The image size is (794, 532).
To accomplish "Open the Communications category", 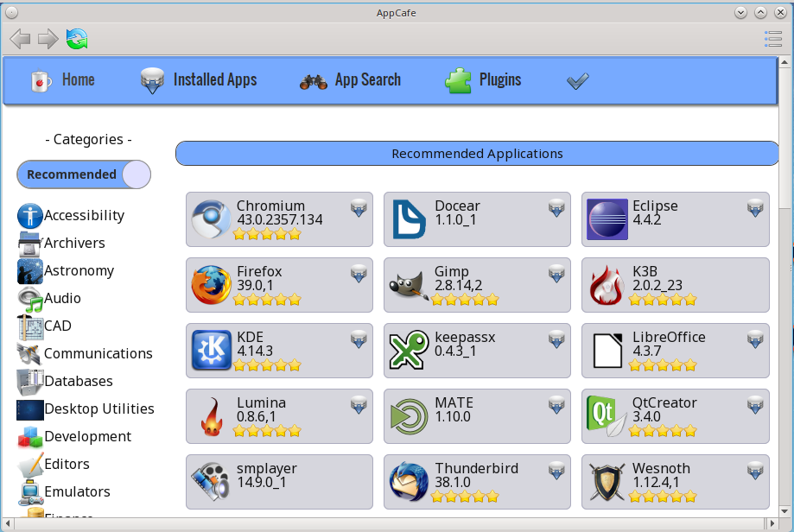I will (85, 354).
